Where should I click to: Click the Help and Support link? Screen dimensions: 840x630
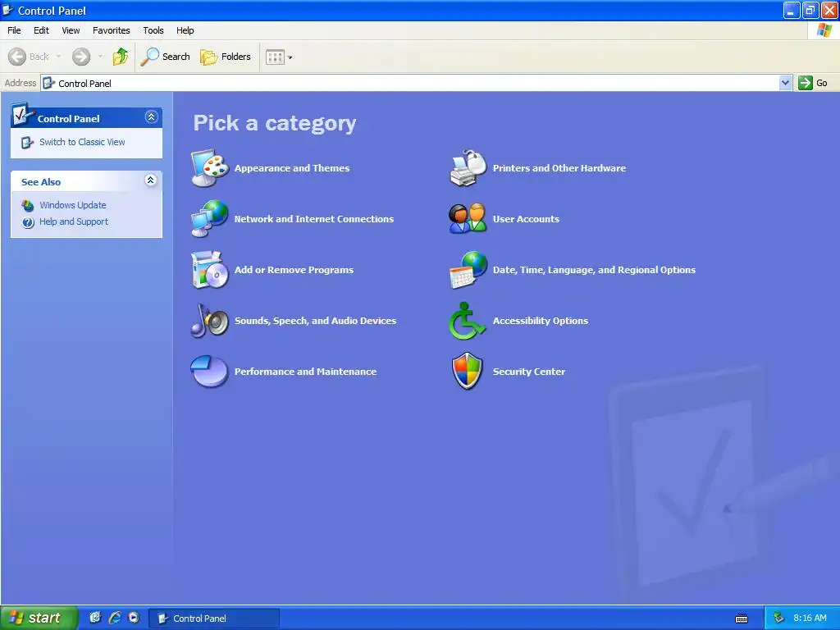point(74,221)
